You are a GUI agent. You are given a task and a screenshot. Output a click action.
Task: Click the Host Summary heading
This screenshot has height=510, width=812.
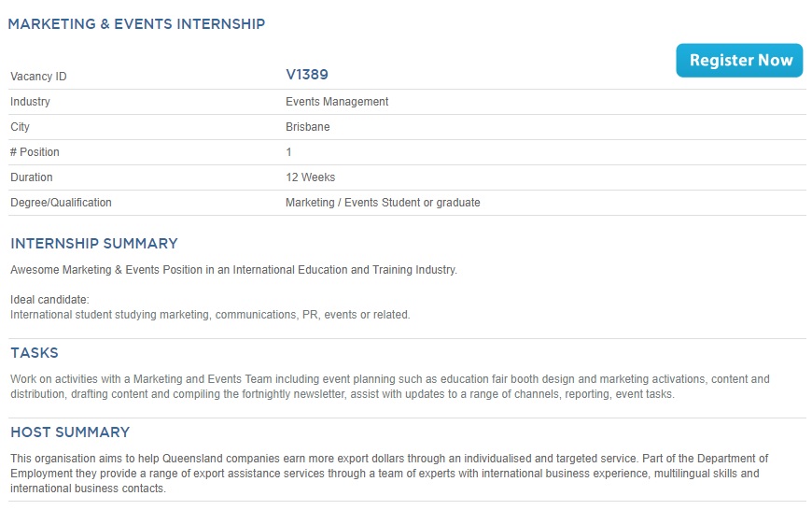[70, 432]
